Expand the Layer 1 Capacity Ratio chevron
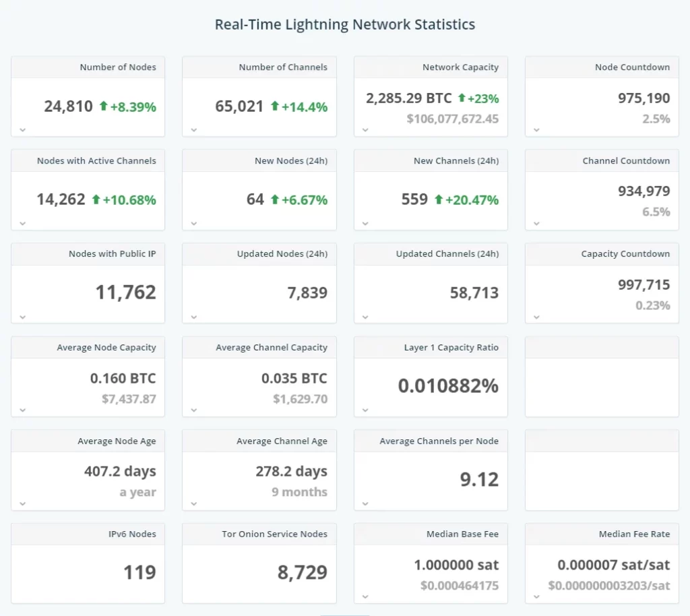 pos(365,410)
